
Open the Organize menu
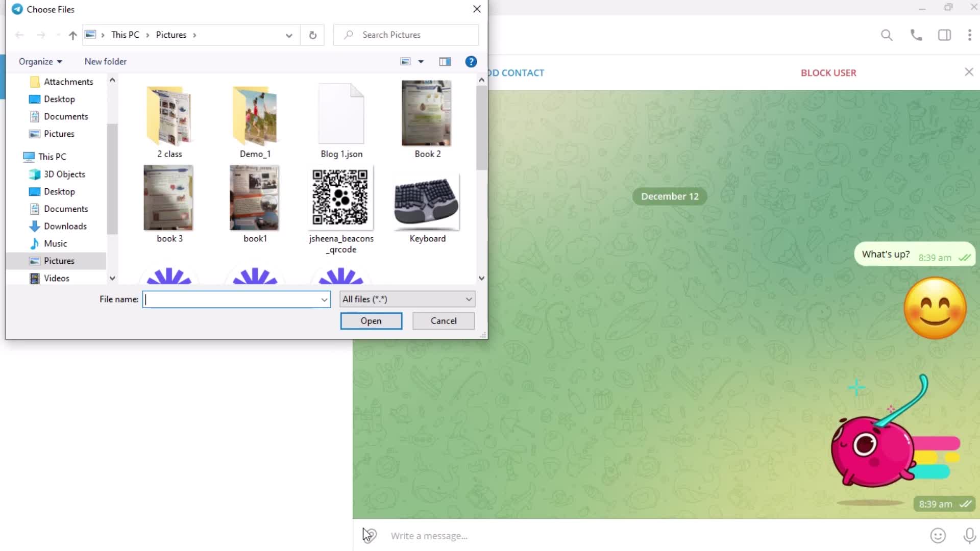[40, 61]
